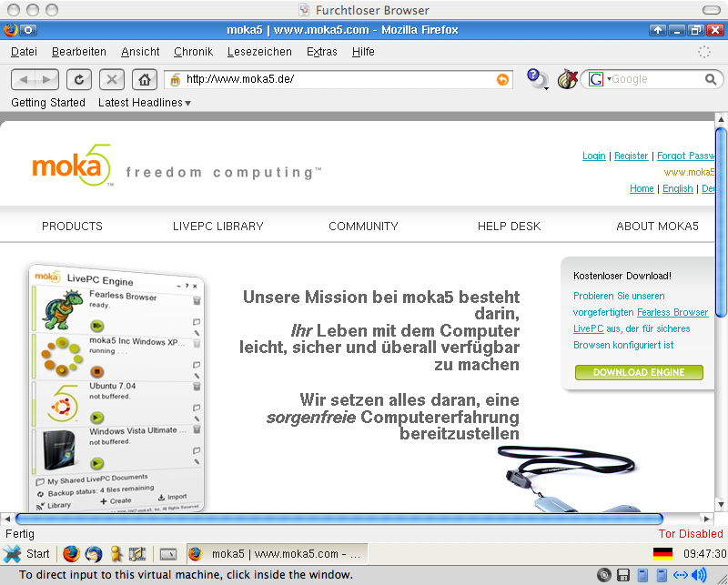Click the orange Go arrow in address bar
The height and width of the screenshot is (585, 728).
pos(502,79)
